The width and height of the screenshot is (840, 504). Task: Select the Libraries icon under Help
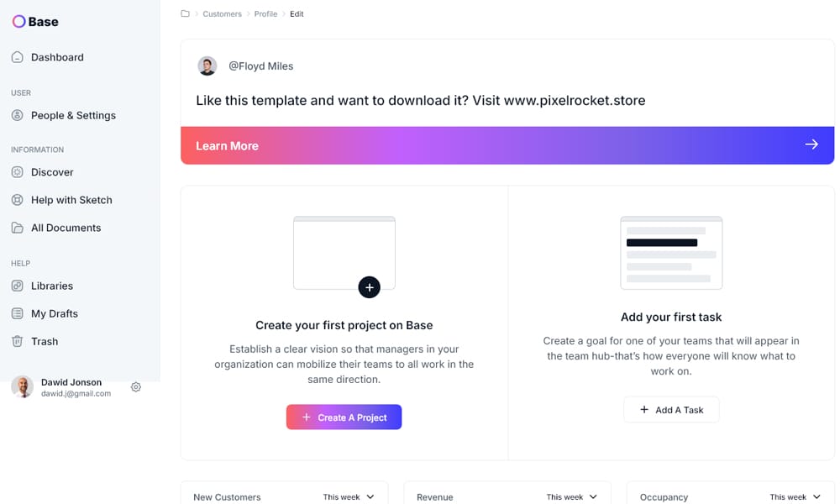(x=18, y=286)
